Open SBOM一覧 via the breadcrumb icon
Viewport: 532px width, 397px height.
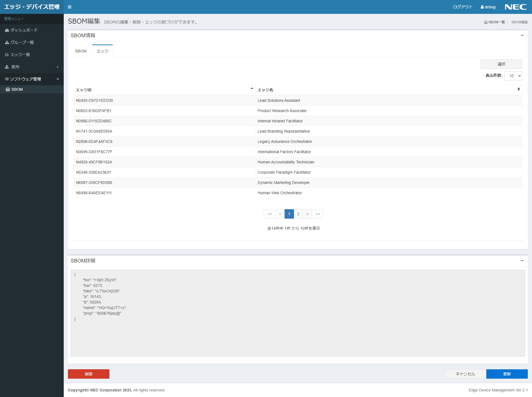pyautogui.click(x=486, y=22)
